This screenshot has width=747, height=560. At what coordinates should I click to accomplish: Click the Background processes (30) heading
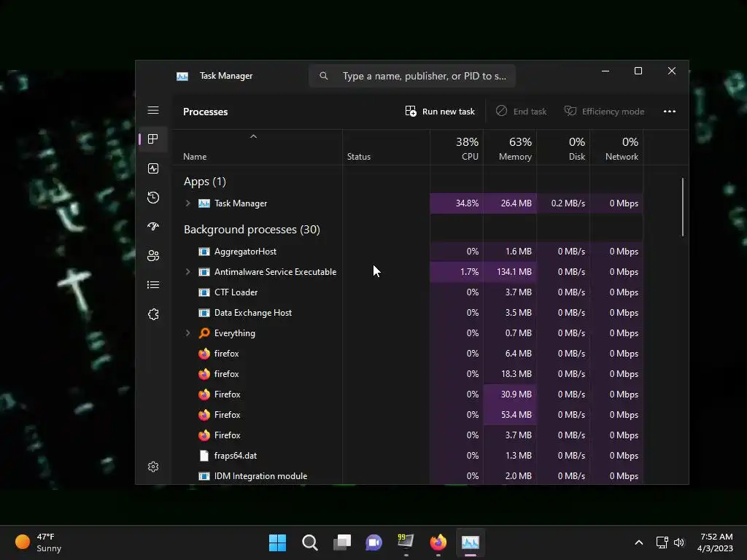point(252,230)
